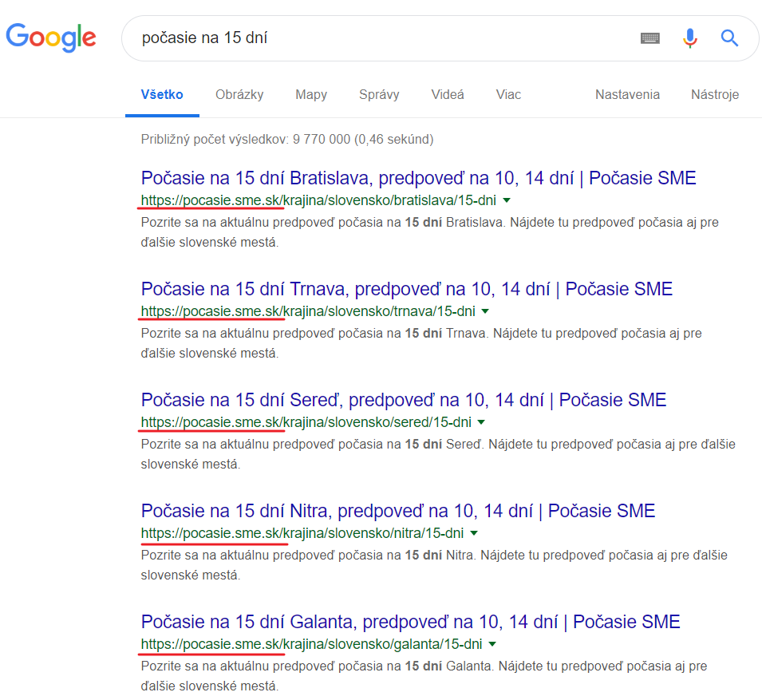The image size is (762, 700).
Task: Click the Google logo
Action: pyautogui.click(x=50, y=38)
